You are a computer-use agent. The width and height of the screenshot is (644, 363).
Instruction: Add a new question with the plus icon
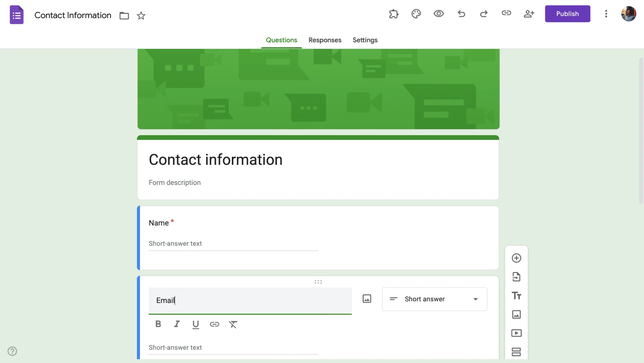pyautogui.click(x=516, y=258)
